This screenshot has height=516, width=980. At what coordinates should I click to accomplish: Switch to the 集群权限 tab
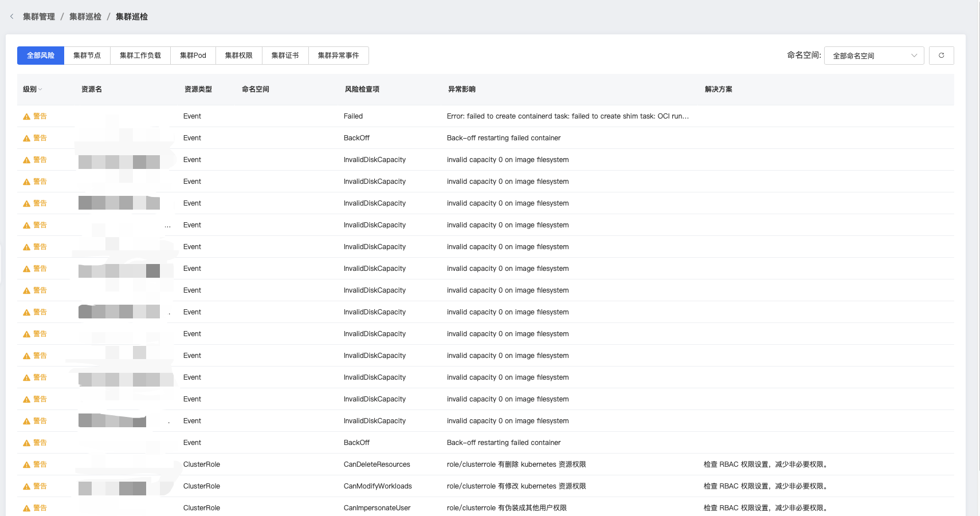[238, 56]
